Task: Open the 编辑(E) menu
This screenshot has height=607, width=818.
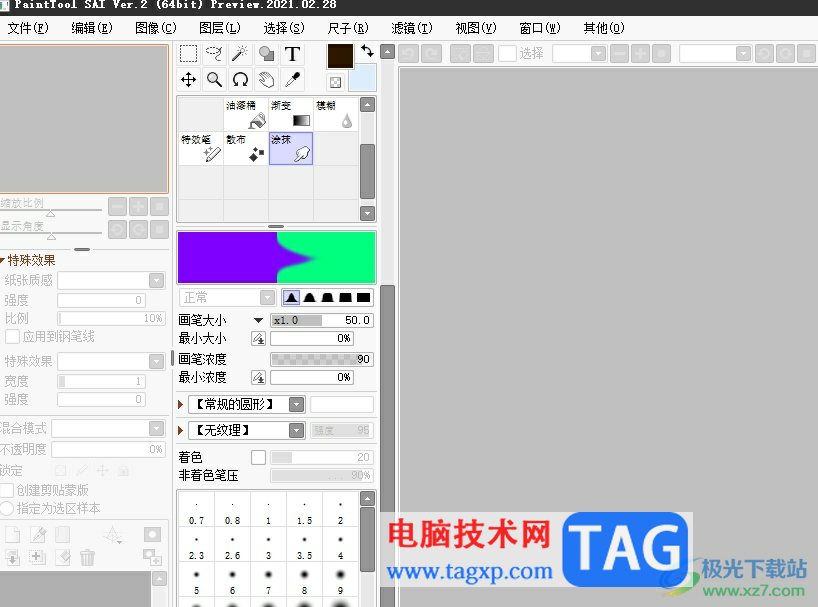Action: (92, 28)
